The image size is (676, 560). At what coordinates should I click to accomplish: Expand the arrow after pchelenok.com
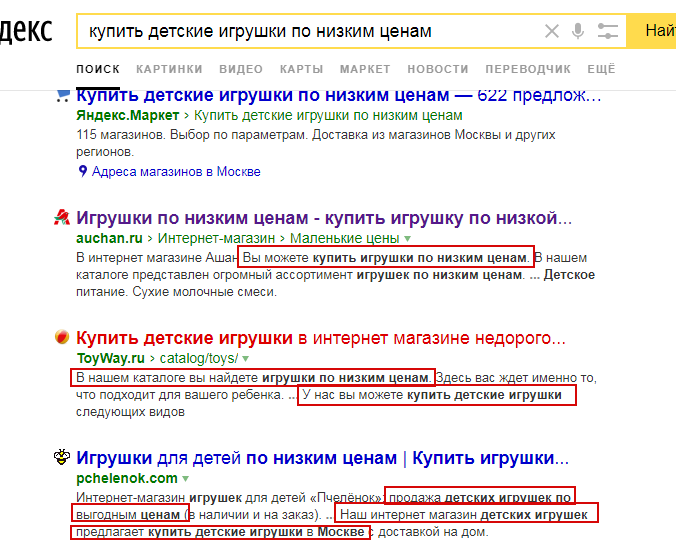click(185, 479)
